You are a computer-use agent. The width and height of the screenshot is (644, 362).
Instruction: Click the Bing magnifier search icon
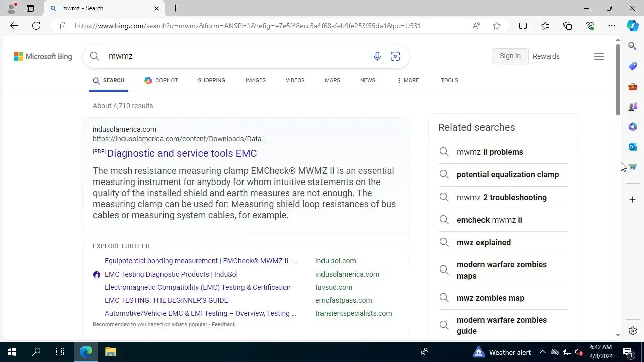[95, 56]
